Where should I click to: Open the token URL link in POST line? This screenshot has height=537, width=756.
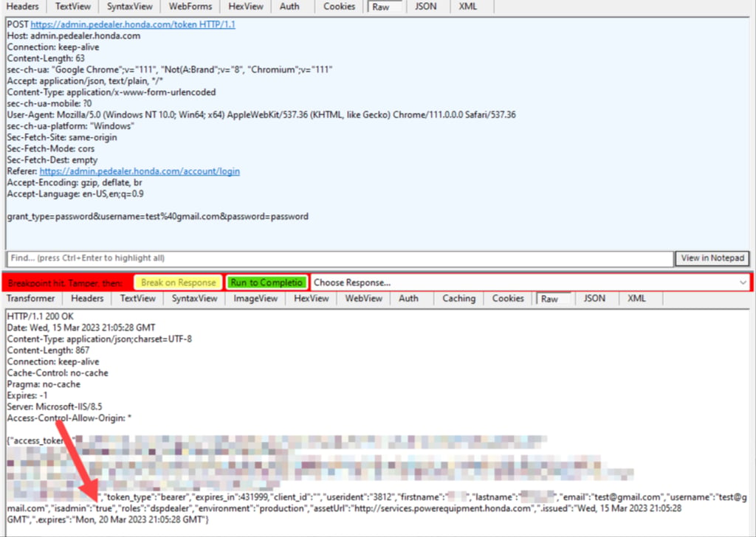click(x=133, y=24)
